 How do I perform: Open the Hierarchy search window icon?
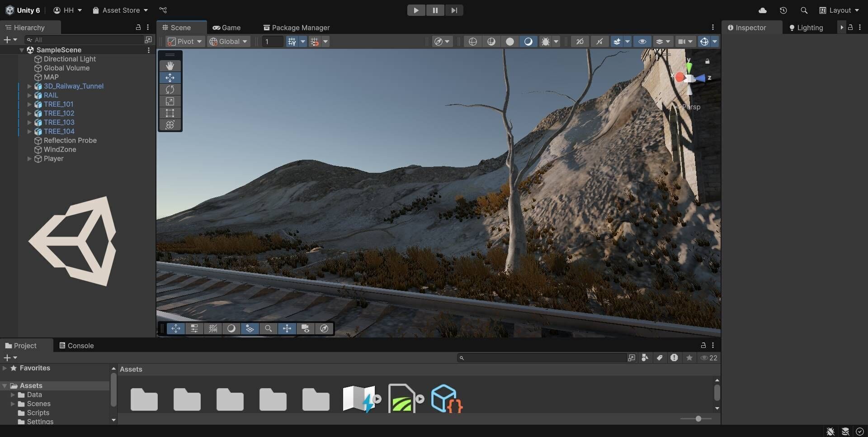tap(148, 40)
